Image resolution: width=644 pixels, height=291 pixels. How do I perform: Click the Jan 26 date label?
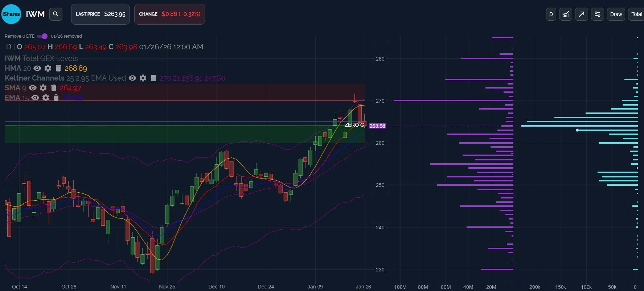point(364,287)
